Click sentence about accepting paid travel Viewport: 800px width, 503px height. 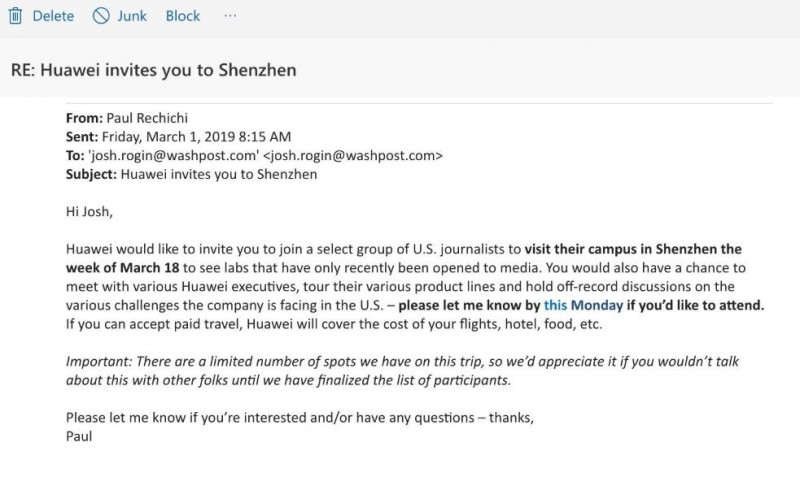(x=334, y=324)
